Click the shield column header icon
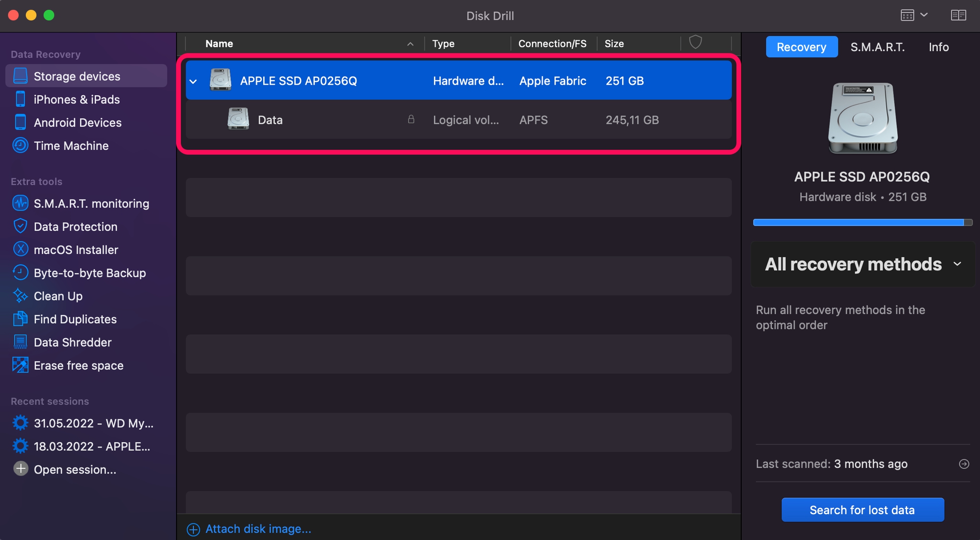Screen dimensions: 980x540 pos(695,43)
